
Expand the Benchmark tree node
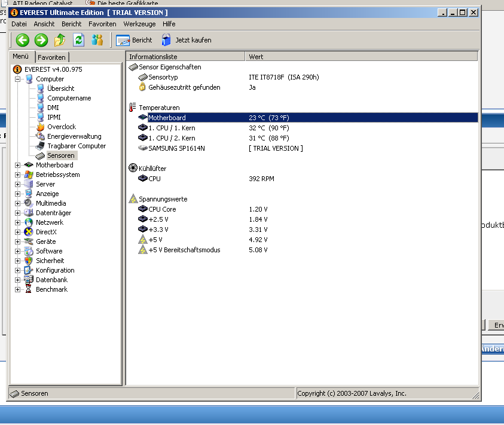[x=18, y=290]
